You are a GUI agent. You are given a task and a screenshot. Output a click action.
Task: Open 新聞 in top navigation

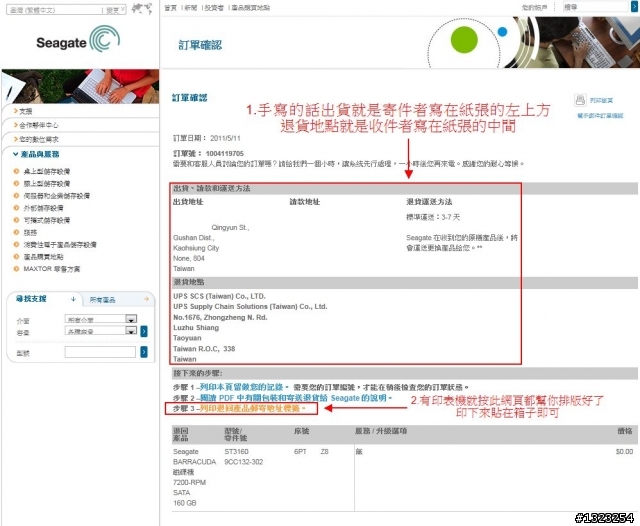click(191, 7)
